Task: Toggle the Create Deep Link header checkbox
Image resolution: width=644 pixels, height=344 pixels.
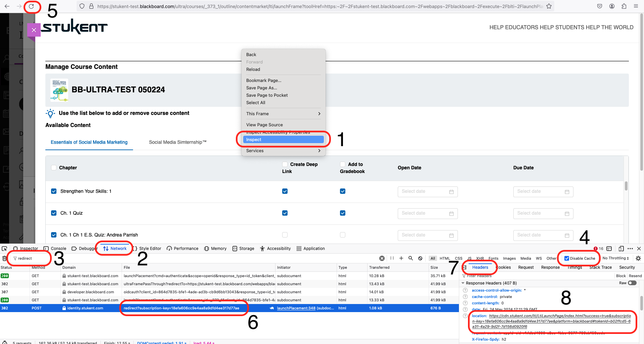Action: click(285, 164)
